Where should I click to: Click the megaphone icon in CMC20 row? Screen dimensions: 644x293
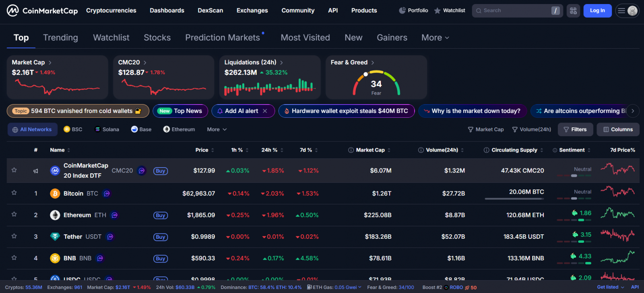point(35,171)
